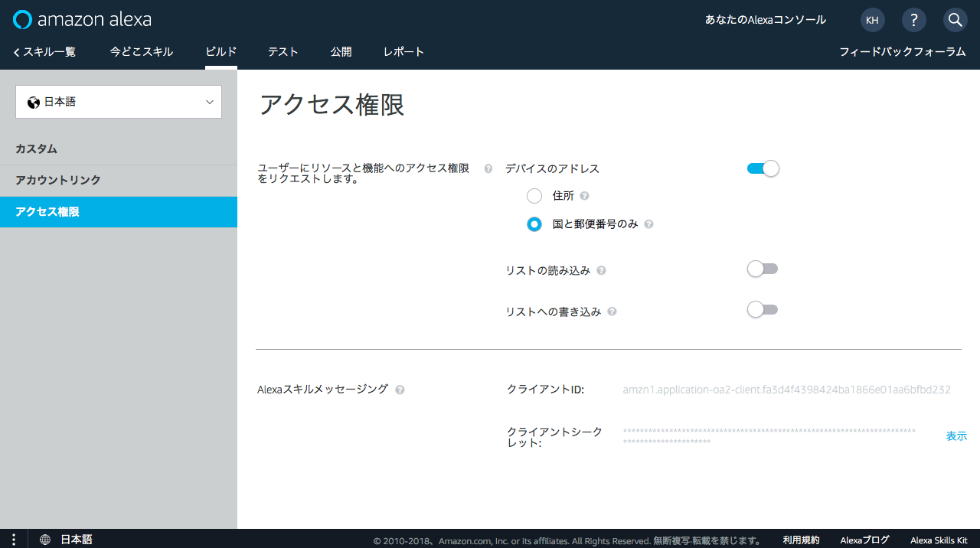
Task: Enable the リストへの書き込み toggle
Action: (x=763, y=309)
